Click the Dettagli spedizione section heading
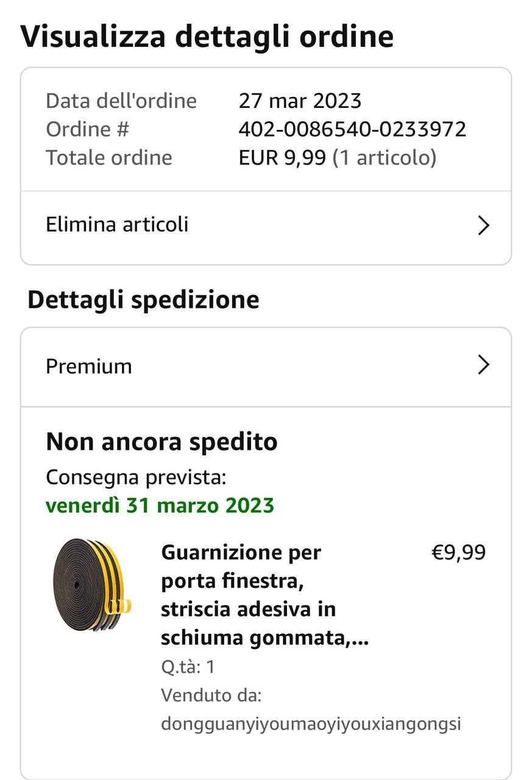The width and height of the screenshot is (532, 780). [x=143, y=300]
